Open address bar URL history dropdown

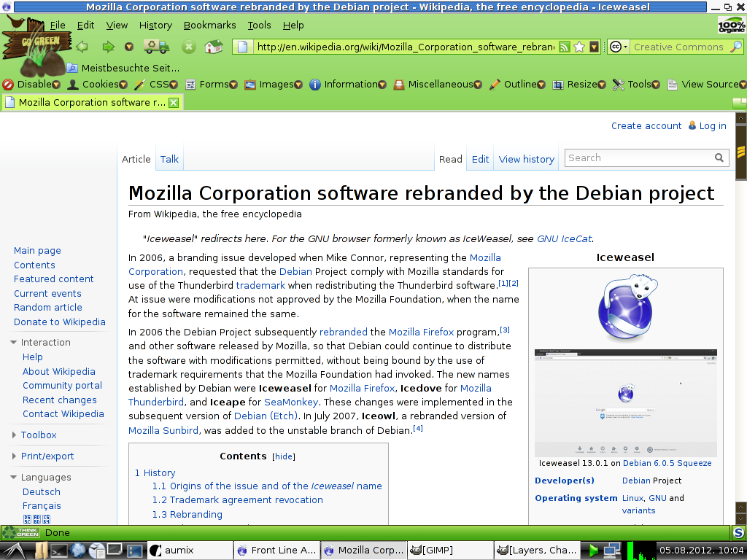click(594, 47)
